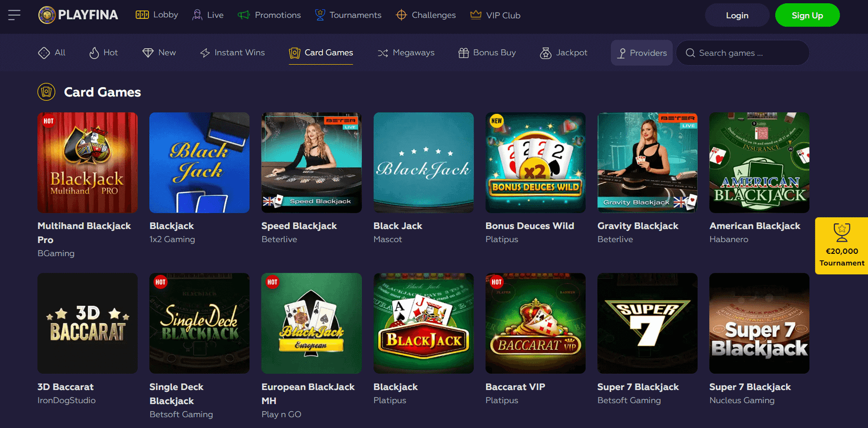Open the Speed Blackjack live thumbnail
This screenshot has height=428, width=868.
click(x=311, y=163)
